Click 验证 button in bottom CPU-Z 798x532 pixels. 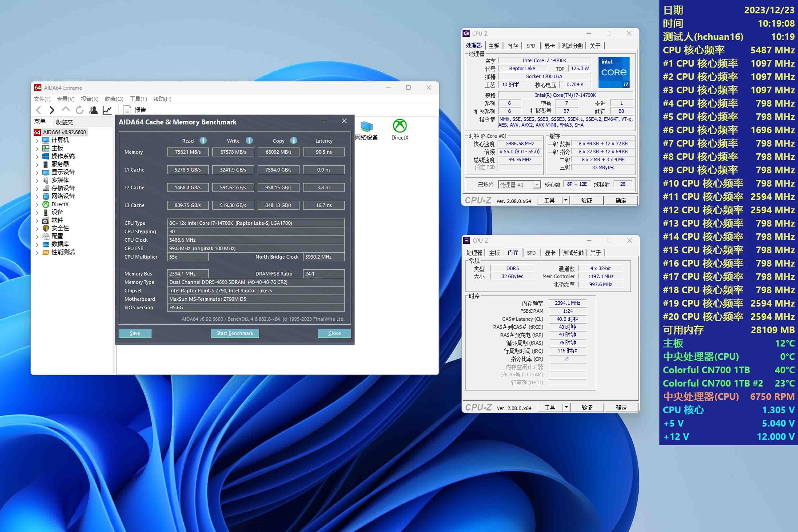587,408
